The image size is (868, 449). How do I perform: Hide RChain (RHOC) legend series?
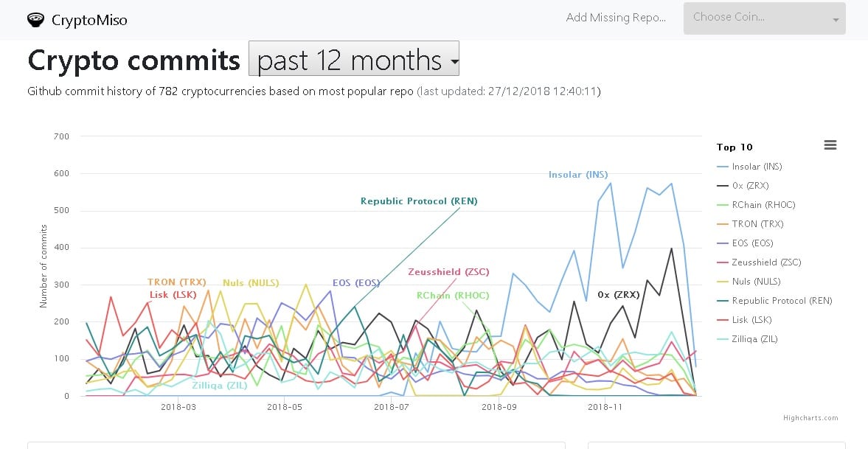click(763, 205)
